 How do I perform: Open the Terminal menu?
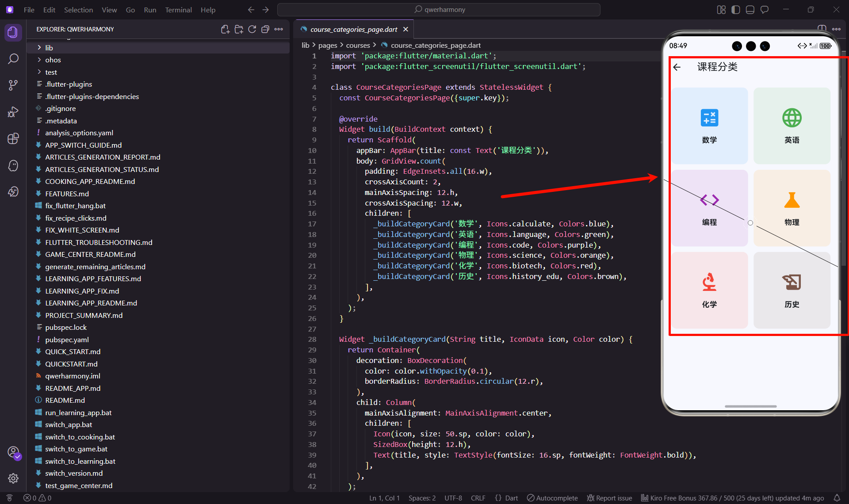[x=178, y=10]
